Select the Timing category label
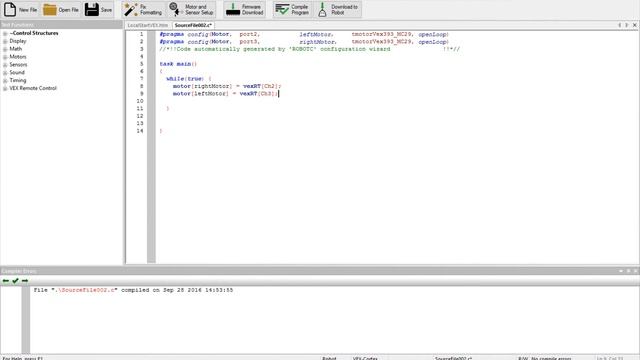Screen dimensions: 640x360 pyautogui.click(x=18, y=80)
